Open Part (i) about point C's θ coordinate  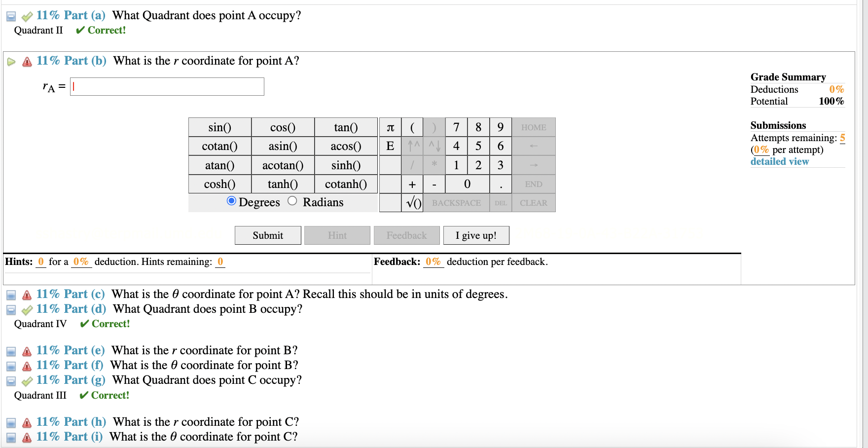10,437
